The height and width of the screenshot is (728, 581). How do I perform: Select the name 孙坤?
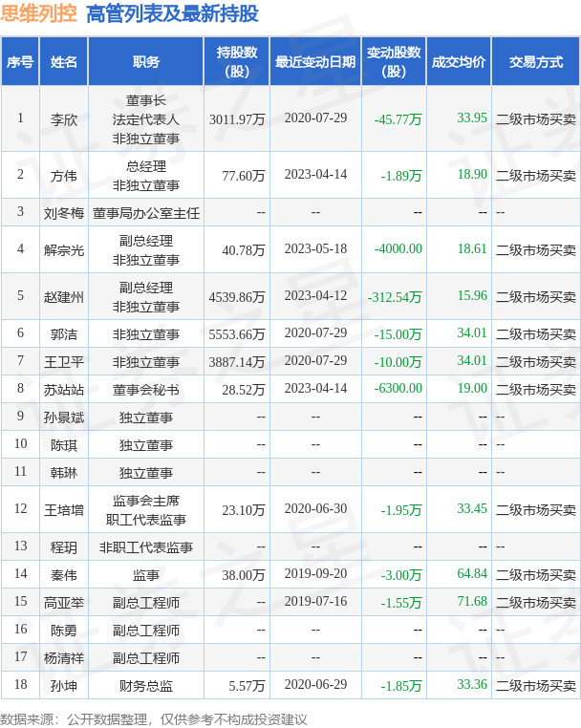click(x=64, y=686)
